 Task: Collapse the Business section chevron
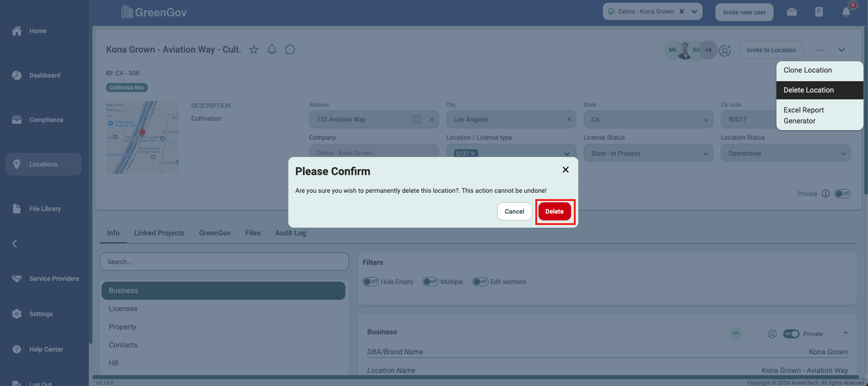[845, 333]
